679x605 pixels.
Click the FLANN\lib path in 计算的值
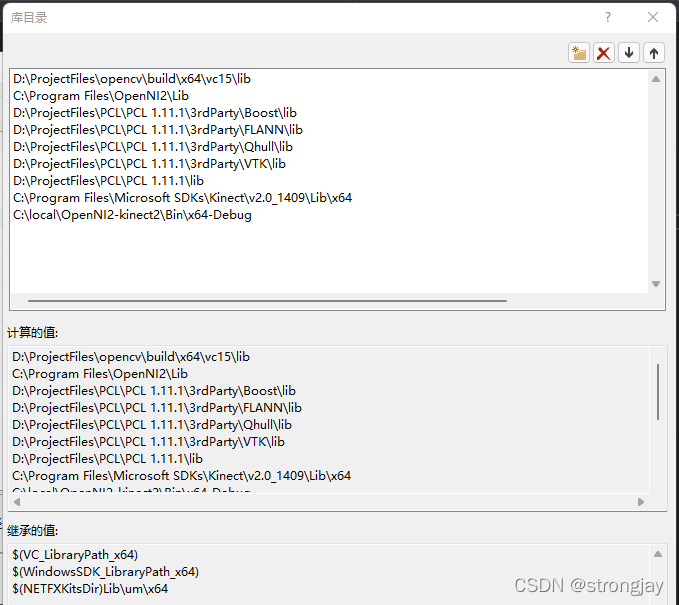click(157, 408)
